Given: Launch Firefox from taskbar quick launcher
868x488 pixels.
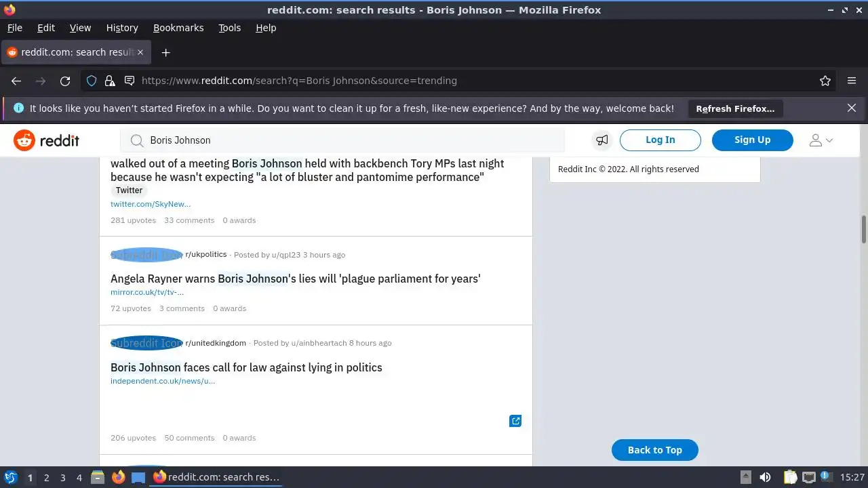Looking at the screenshot, I should [x=118, y=477].
